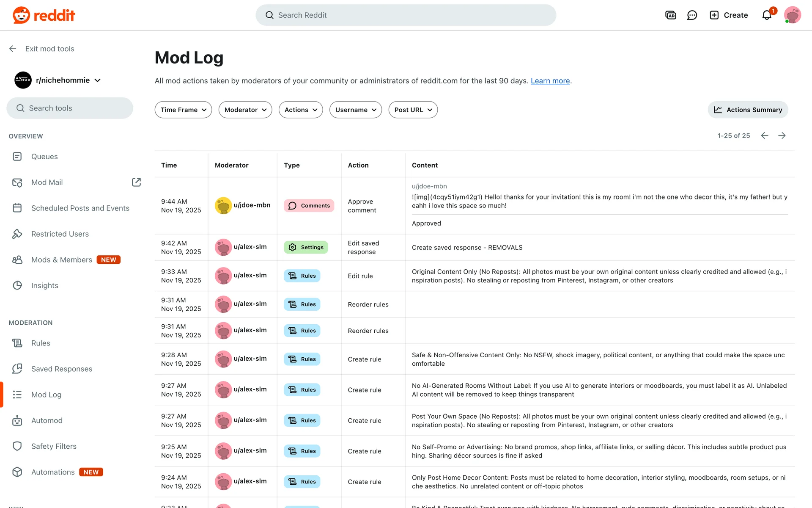Open the advertise icon in the header

point(671,15)
